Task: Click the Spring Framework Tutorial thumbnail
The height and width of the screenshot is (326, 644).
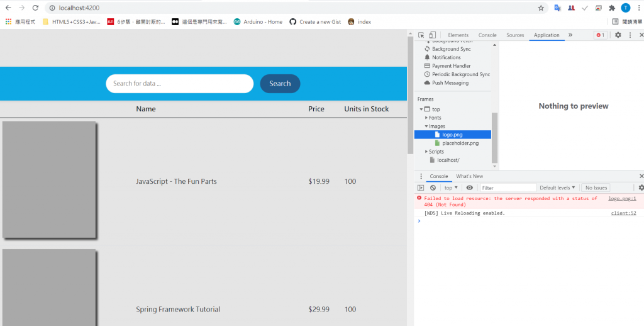Action: coord(49,288)
